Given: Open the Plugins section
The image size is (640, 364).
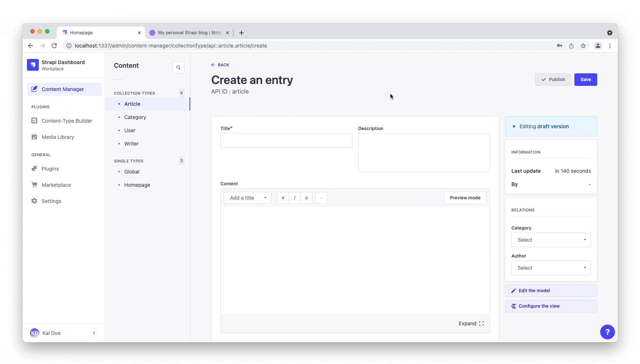Looking at the screenshot, I should [x=49, y=168].
